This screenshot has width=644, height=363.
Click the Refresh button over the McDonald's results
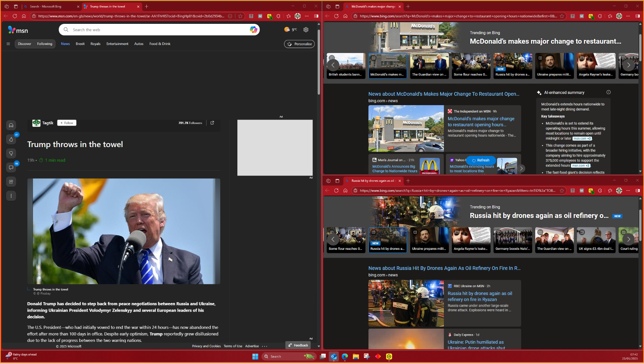[481, 160]
